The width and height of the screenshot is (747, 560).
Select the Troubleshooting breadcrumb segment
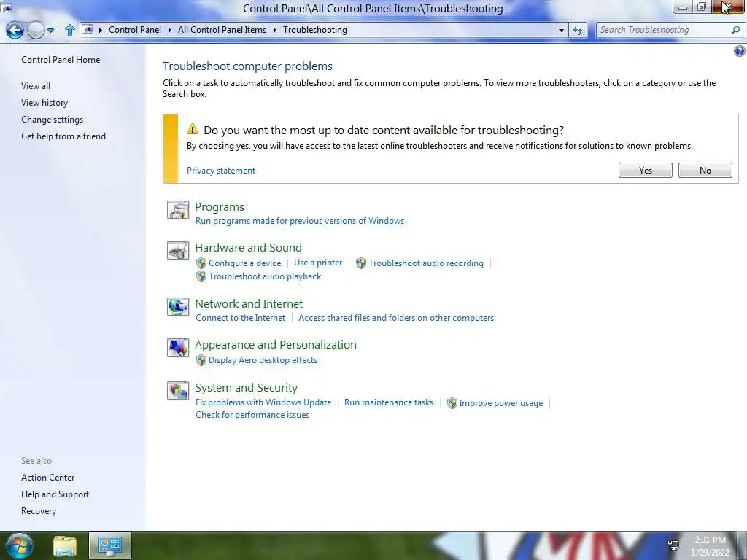click(315, 29)
